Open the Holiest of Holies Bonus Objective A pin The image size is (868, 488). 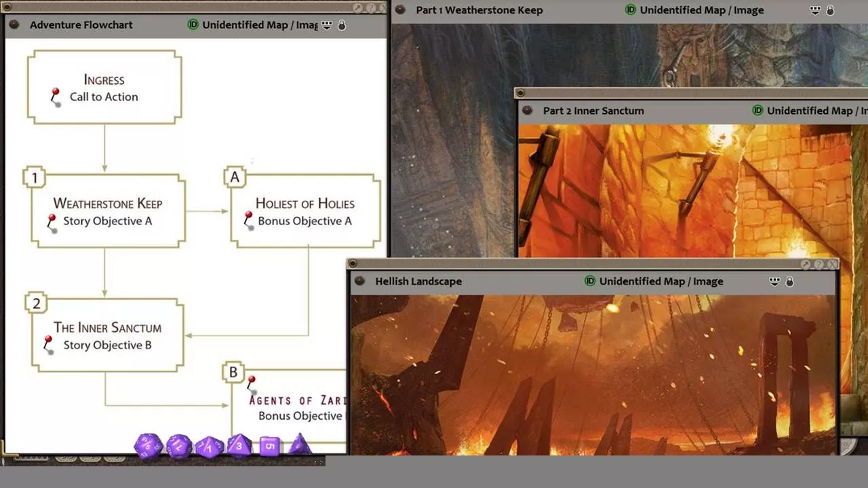[x=248, y=220]
